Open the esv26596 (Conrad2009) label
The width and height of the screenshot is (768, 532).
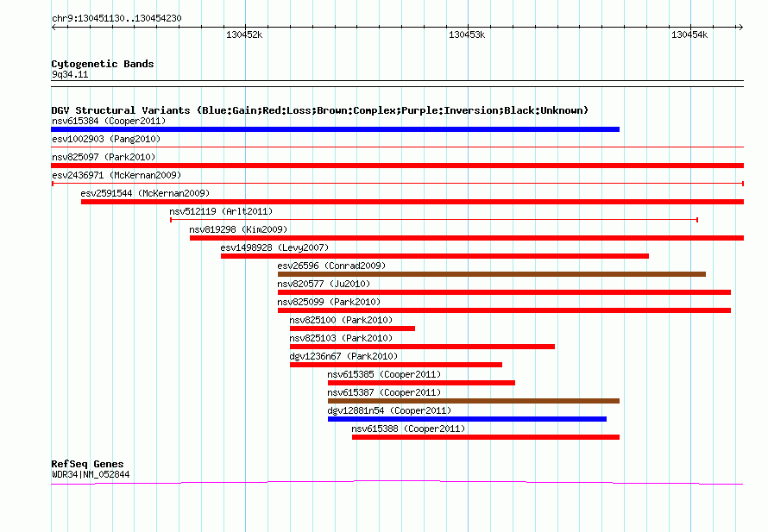coord(331,266)
